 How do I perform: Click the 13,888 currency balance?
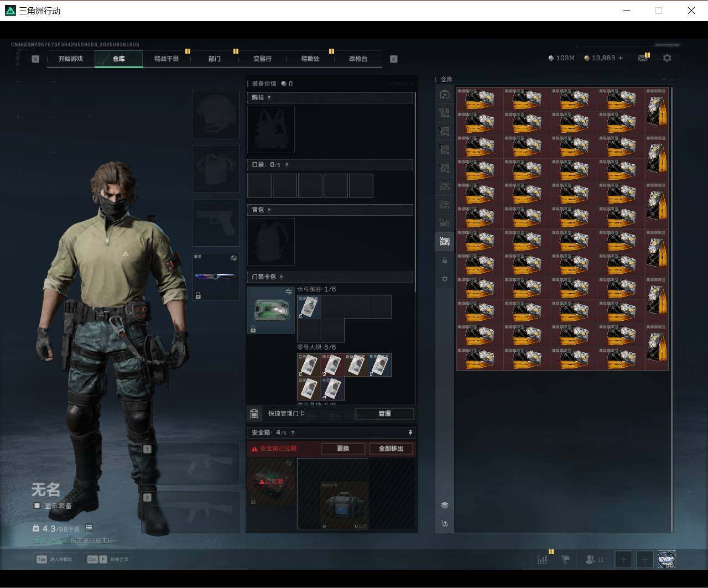600,58
